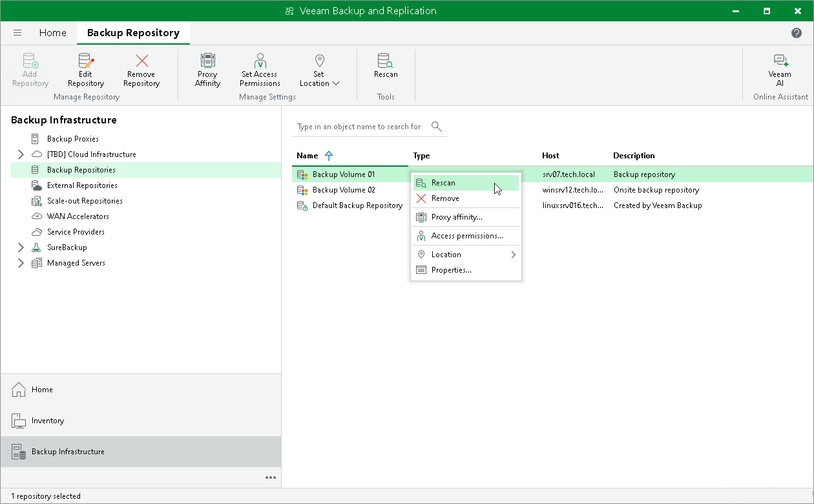This screenshot has width=814, height=504.
Task: Click the Location pin context menu icon
Action: point(421,255)
